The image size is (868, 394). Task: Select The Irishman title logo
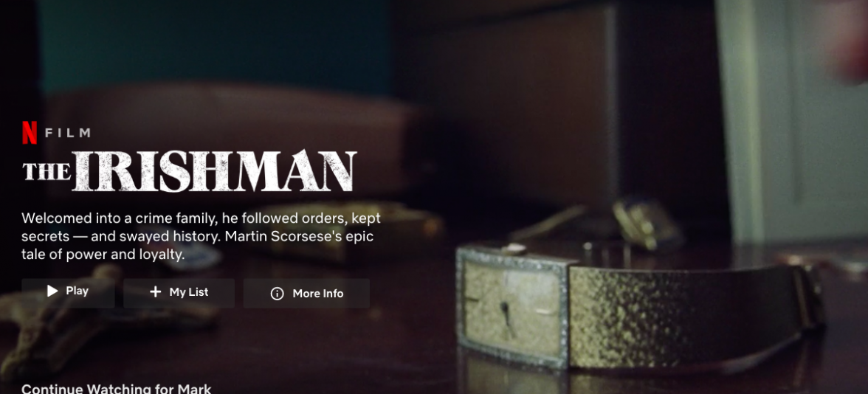(189, 171)
